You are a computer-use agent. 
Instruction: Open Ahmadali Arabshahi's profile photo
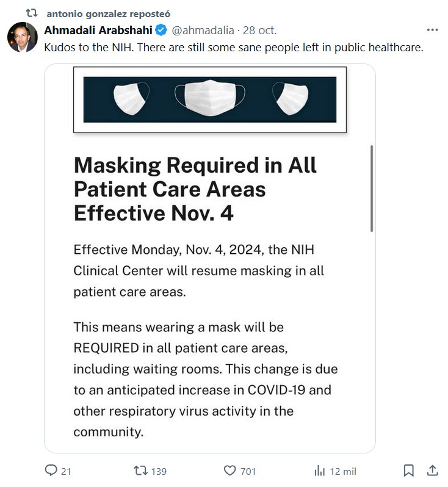23,38
